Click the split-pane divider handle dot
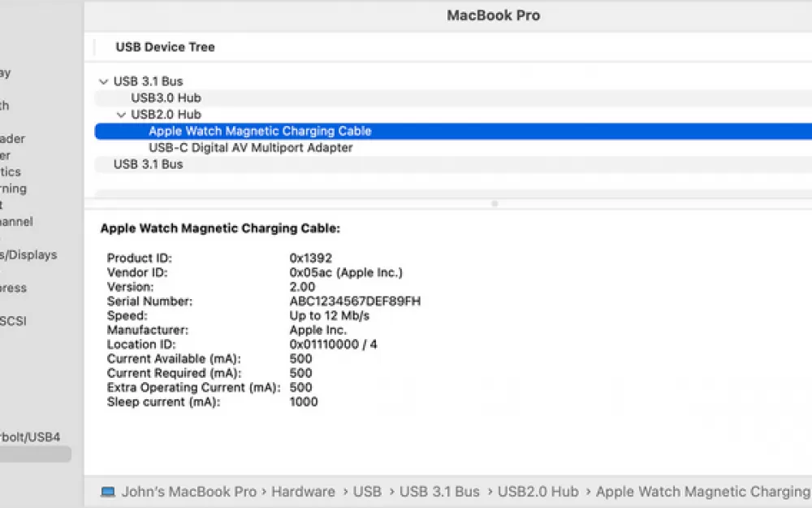The width and height of the screenshot is (812, 508). (495, 204)
